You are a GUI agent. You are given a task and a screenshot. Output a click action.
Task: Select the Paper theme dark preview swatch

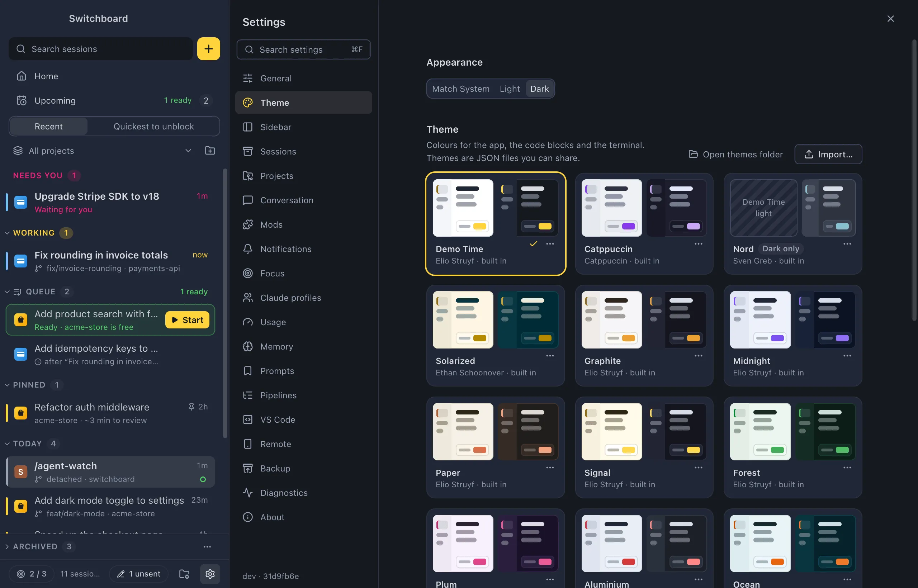(527, 431)
